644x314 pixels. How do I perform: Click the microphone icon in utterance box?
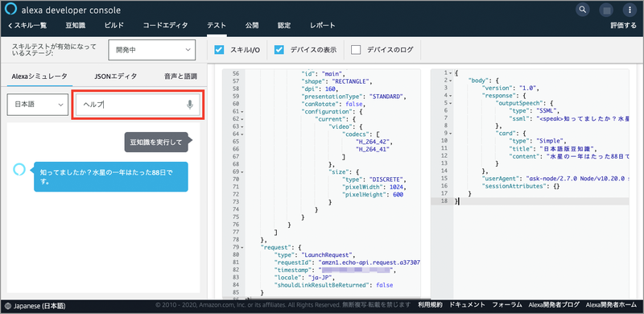[189, 105]
